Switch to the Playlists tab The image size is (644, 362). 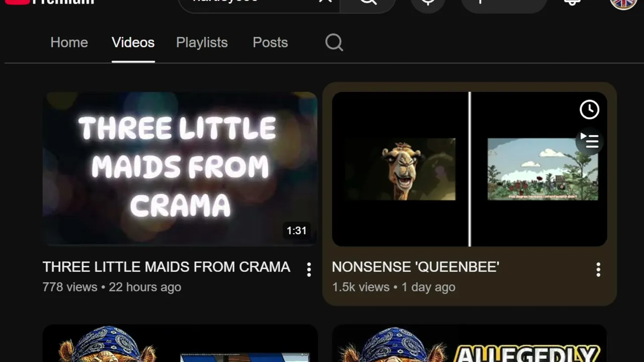(x=202, y=42)
